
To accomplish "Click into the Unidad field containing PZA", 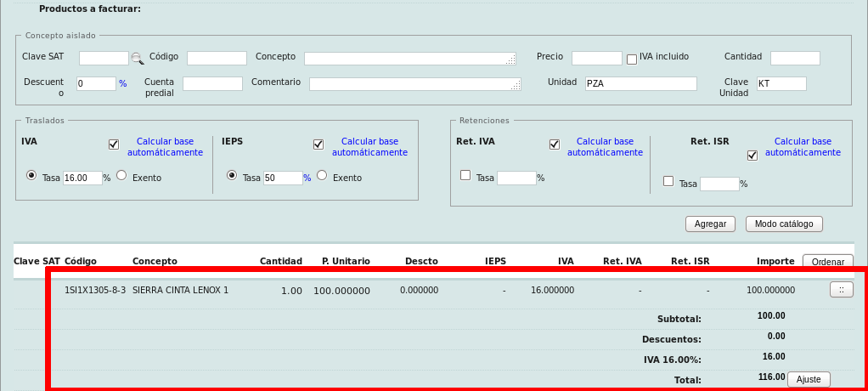I will click(640, 83).
